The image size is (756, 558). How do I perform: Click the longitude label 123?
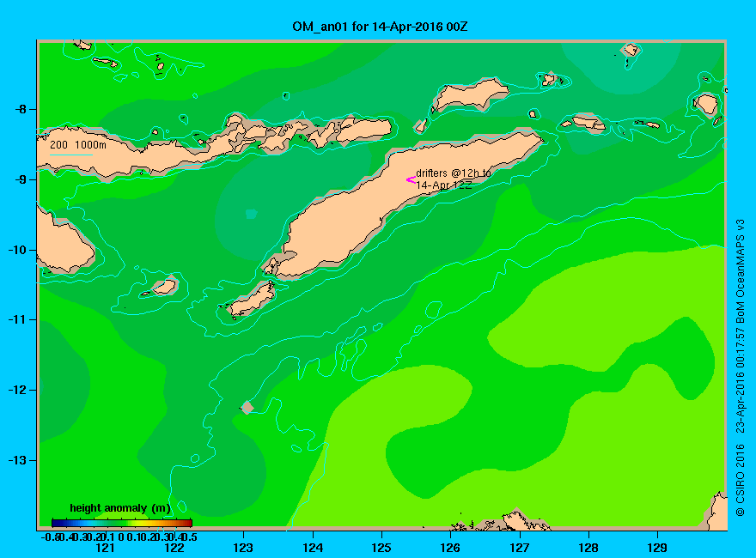tap(243, 548)
